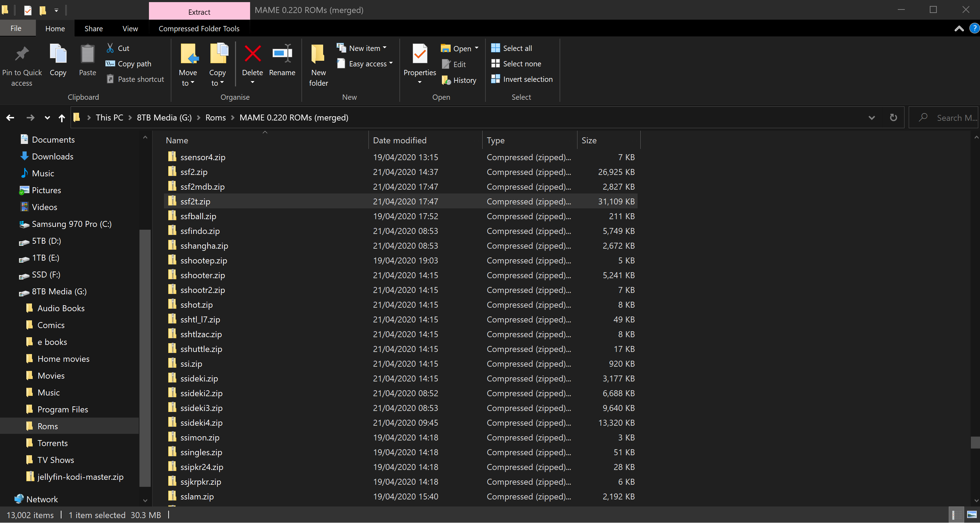Viewport: 980px width, 523px height.
Task: Open Downloads in navigation pane
Action: click(52, 156)
